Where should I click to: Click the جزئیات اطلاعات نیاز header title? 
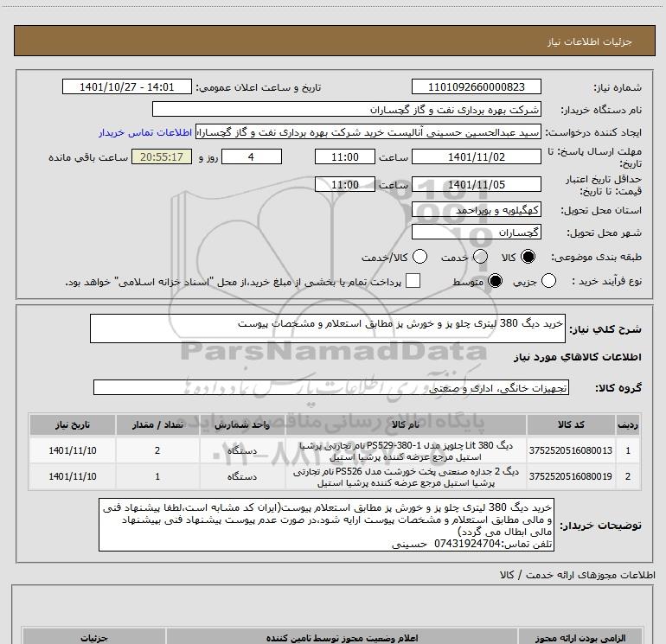click(589, 41)
